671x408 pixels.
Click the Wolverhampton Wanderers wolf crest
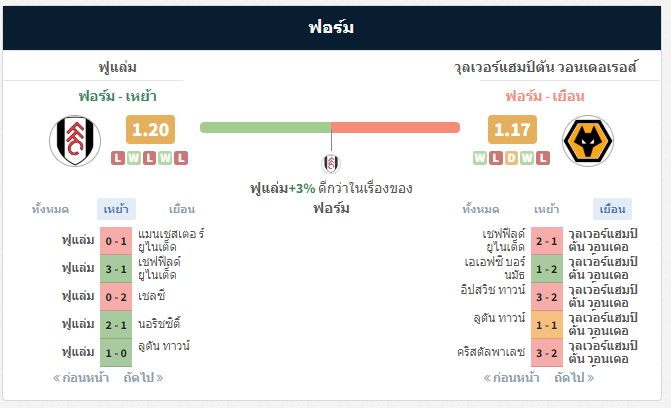pos(588,141)
